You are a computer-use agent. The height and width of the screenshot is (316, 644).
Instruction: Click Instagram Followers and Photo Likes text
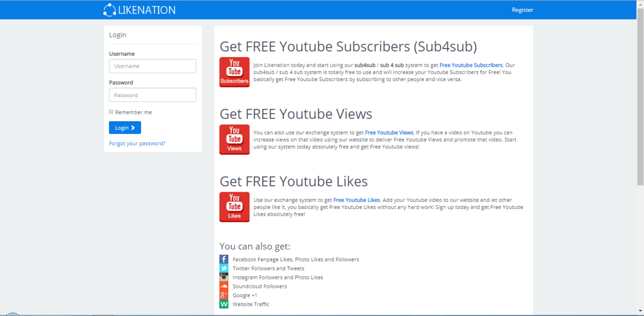[278, 278]
